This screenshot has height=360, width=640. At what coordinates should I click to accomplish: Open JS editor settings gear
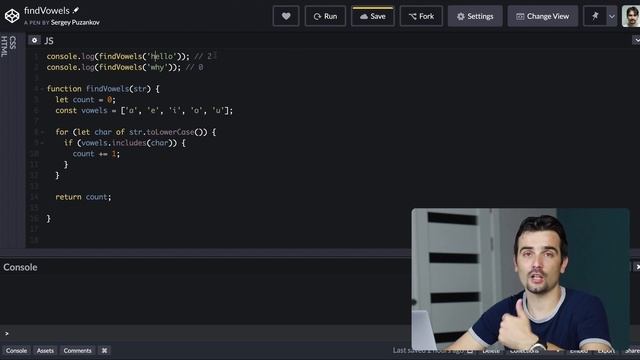click(x=34, y=40)
